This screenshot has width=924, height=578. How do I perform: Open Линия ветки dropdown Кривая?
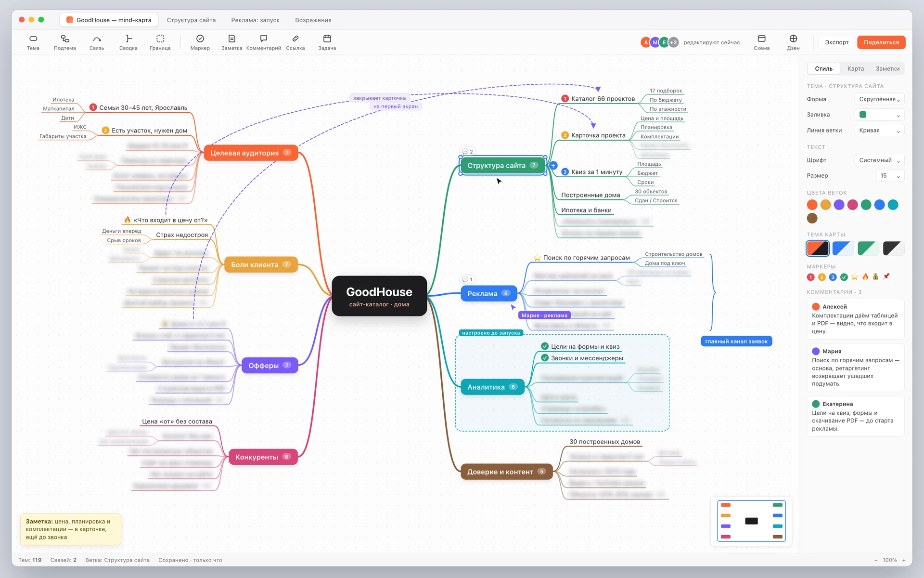(x=879, y=131)
